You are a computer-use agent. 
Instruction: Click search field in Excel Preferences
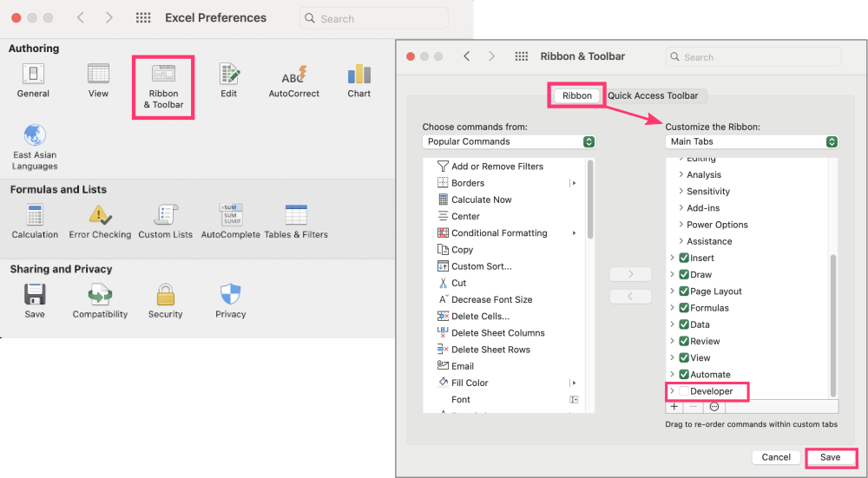[373, 18]
